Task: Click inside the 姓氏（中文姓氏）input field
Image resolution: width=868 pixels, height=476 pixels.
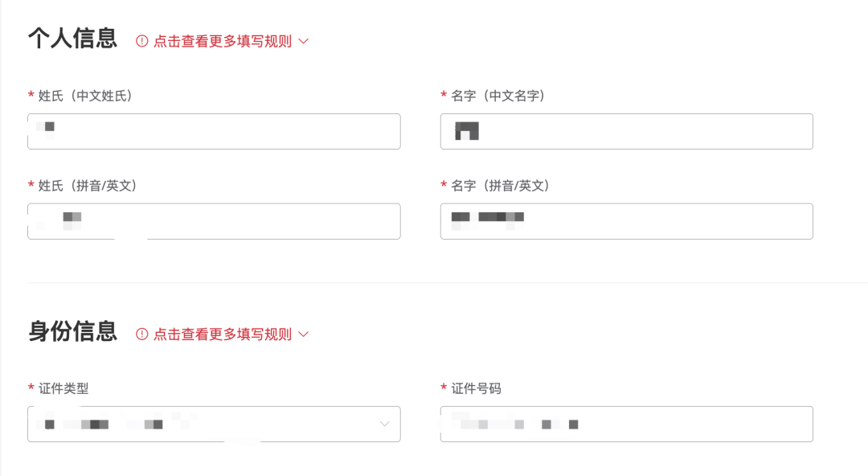Action: click(x=214, y=131)
